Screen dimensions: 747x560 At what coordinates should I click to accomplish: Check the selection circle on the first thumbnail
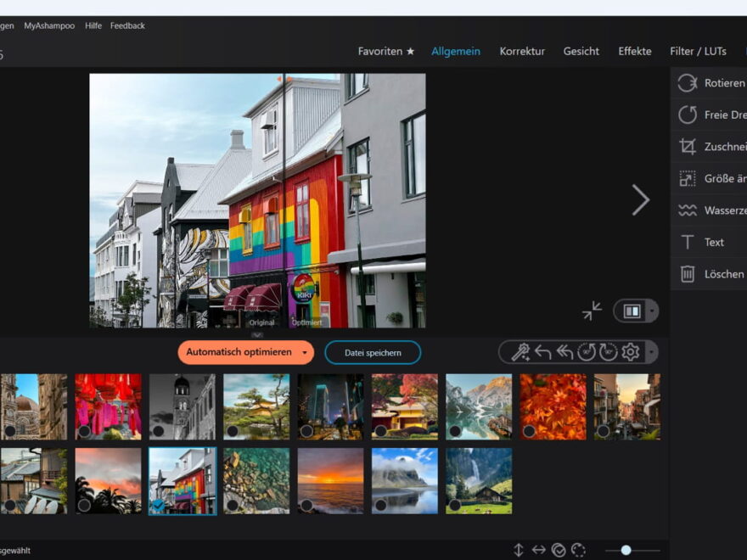click(10, 431)
